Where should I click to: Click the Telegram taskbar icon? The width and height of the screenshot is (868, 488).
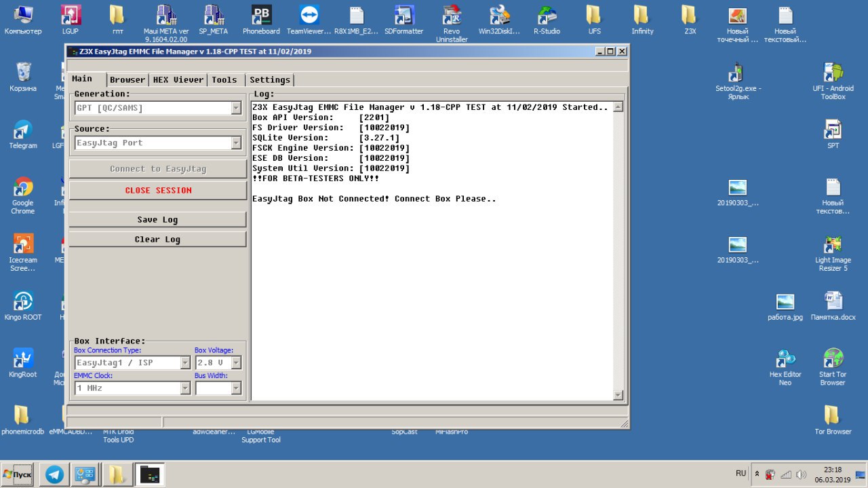point(55,474)
